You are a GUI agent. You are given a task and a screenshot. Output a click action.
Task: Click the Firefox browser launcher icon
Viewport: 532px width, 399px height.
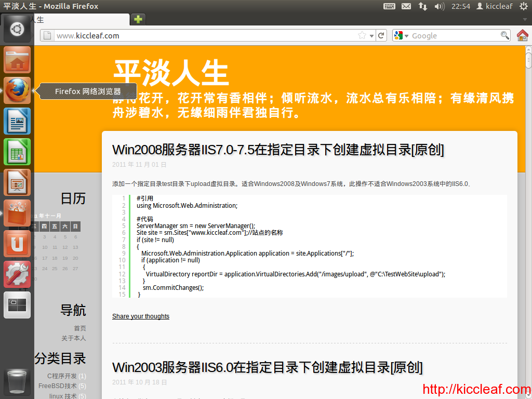pyautogui.click(x=17, y=90)
